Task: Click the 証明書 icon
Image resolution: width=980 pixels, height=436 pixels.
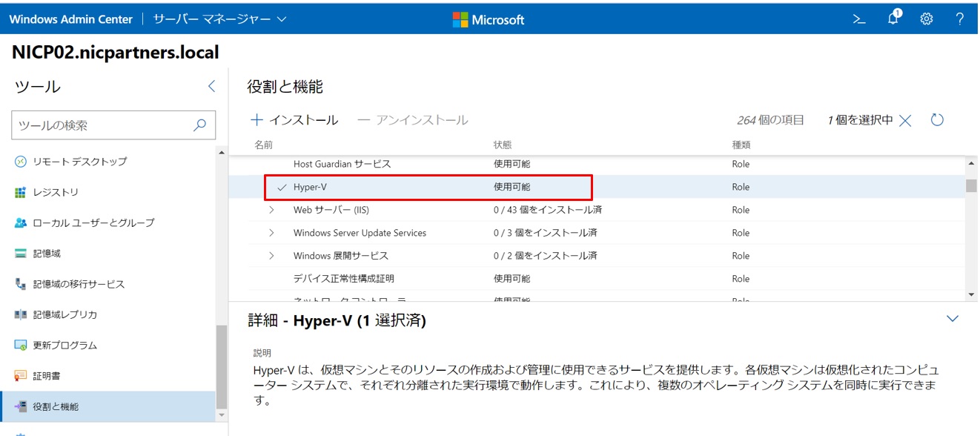Action: [x=21, y=376]
